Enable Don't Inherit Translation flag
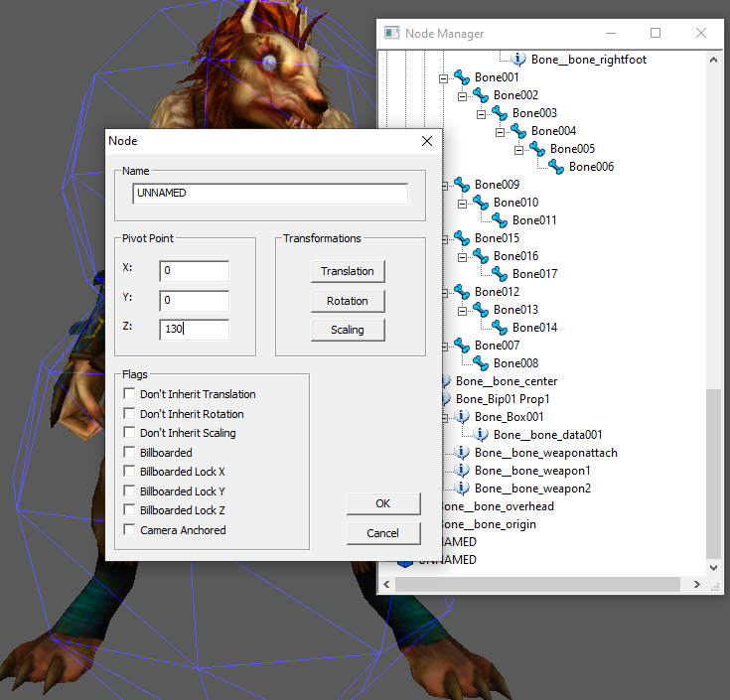Screen dimensions: 730x700 pos(129,394)
